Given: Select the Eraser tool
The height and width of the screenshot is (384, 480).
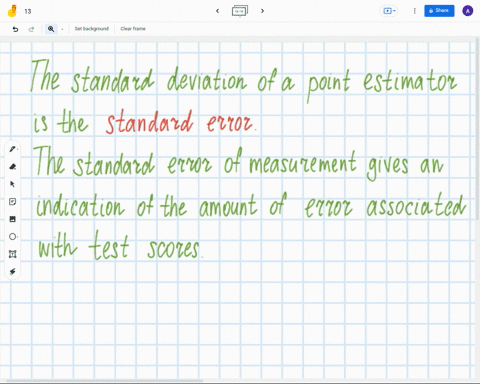Looking at the screenshot, I should [x=13, y=167].
